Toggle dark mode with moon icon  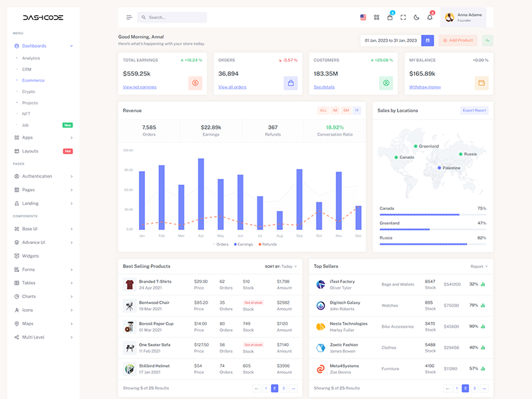coord(416,17)
